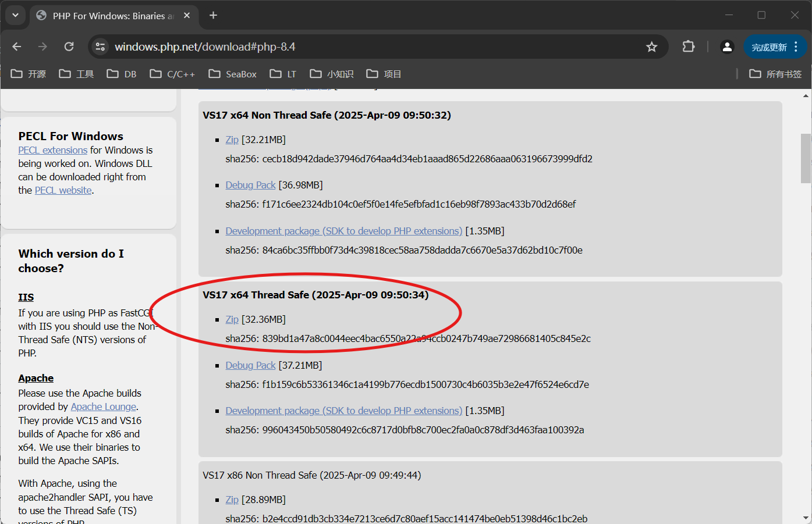Expand the tab search dropdown arrow
812x524 pixels.
[15, 15]
